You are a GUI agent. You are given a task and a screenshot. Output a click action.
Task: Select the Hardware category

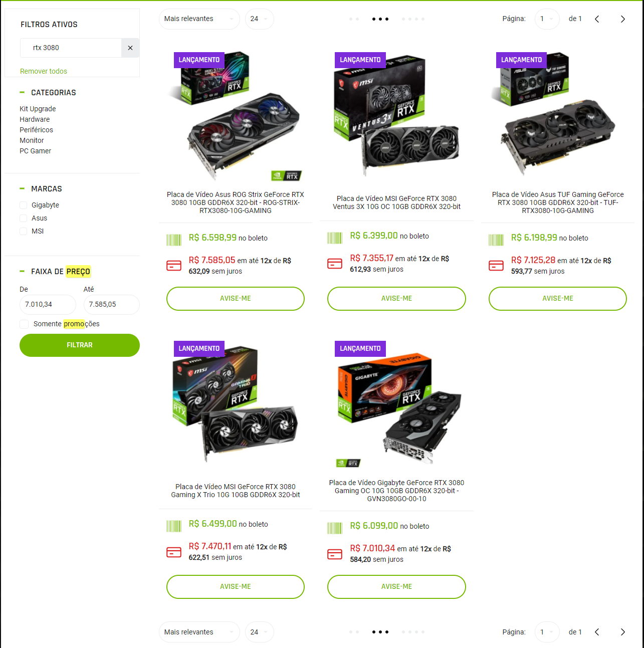(x=35, y=119)
